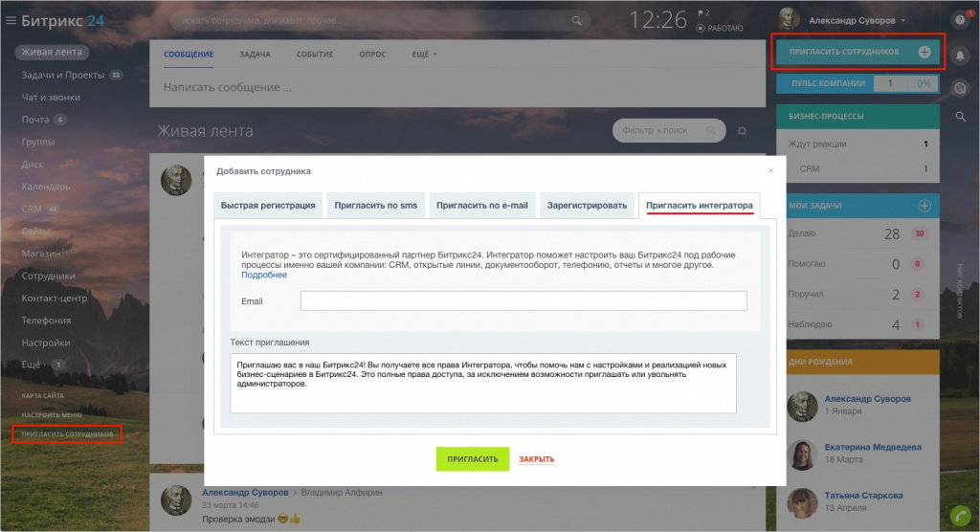
Task: Click the Фильтр + поиск field
Action: [669, 130]
